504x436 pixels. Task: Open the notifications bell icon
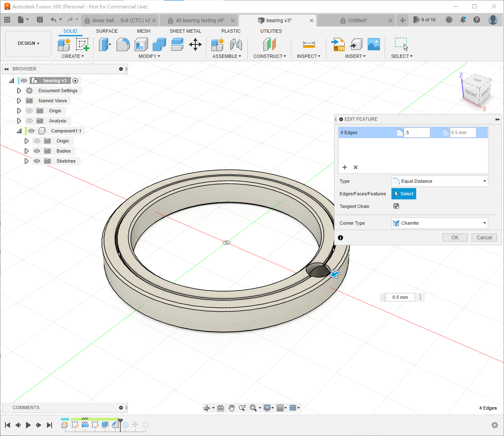tap(463, 20)
